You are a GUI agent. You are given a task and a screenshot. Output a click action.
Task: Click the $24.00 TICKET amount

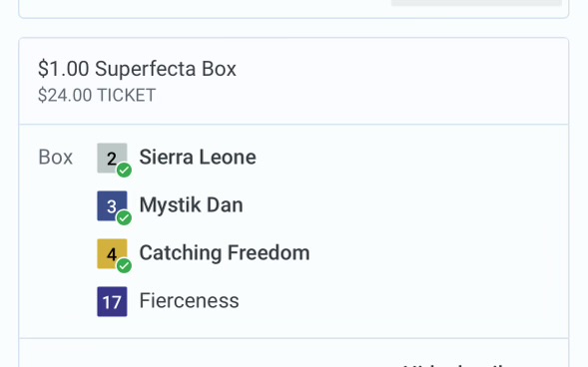[97, 95]
